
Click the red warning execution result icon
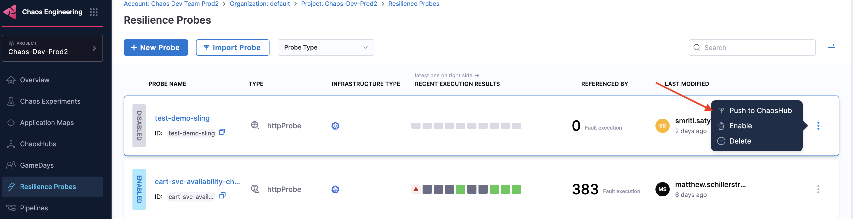point(416,189)
